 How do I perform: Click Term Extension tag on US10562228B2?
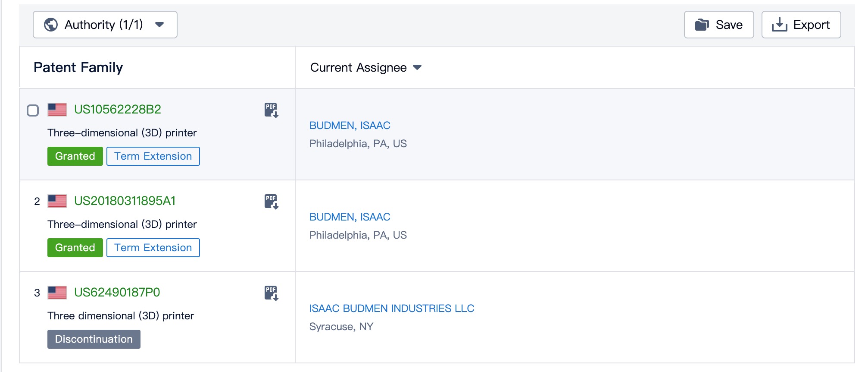click(153, 156)
